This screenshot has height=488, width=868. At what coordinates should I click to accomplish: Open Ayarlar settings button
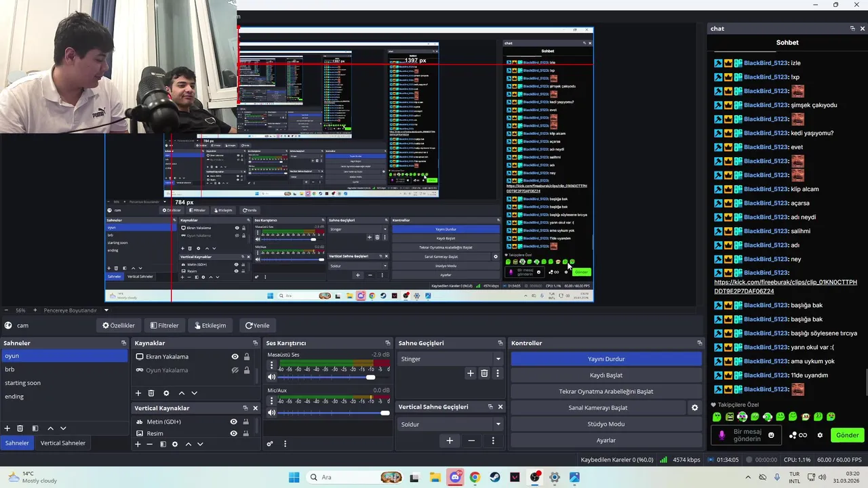(606, 440)
